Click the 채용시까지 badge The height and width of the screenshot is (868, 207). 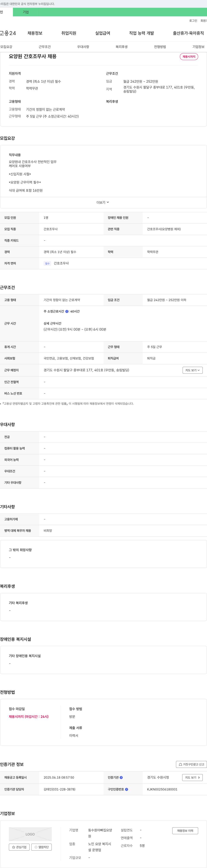189,57
